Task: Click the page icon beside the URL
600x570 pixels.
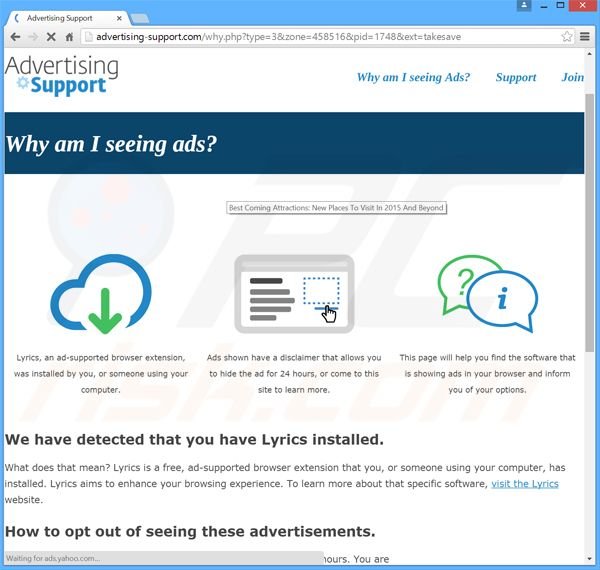Action: click(88, 37)
